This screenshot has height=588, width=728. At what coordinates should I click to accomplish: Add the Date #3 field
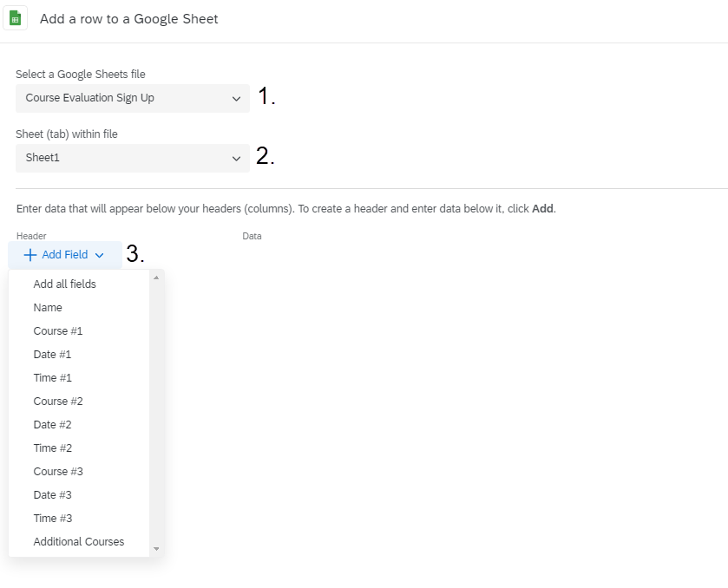click(x=53, y=494)
